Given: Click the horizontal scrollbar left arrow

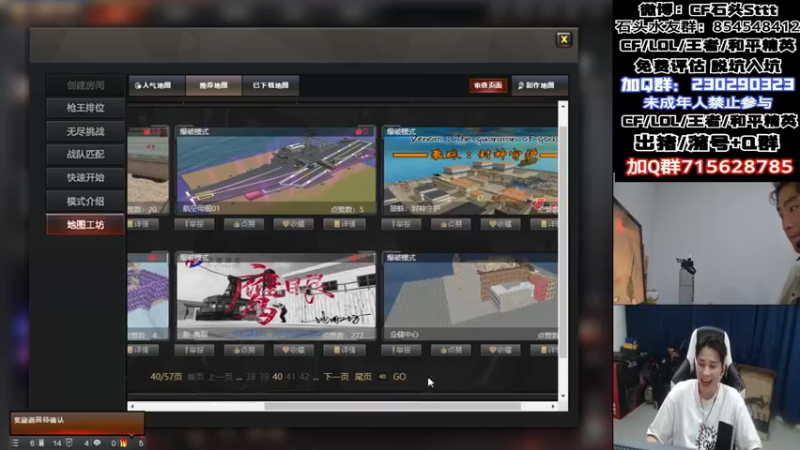Looking at the screenshot, I should [x=133, y=407].
